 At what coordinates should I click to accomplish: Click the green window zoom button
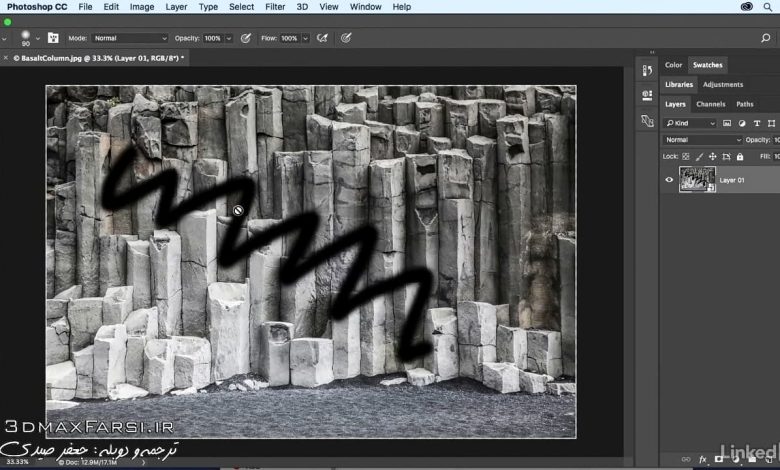[x=7, y=22]
